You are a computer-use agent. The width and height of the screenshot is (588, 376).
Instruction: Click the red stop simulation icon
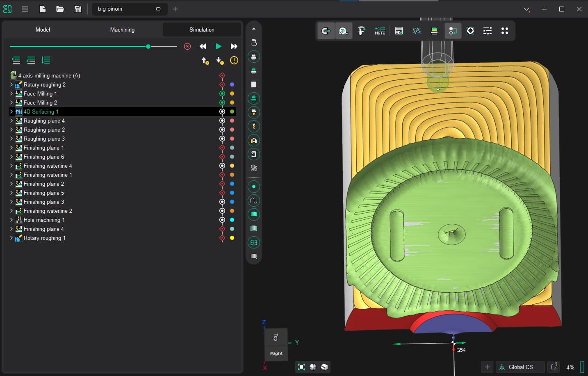coord(187,46)
